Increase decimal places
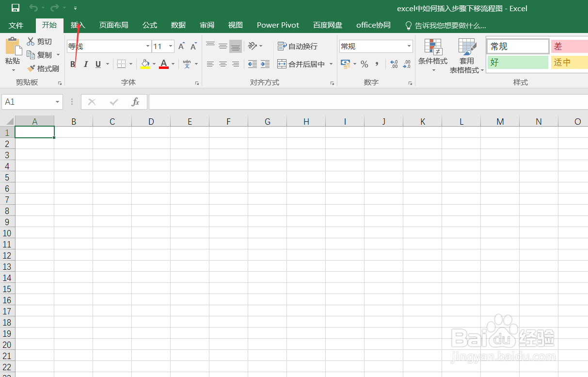588x377 pixels. coord(394,64)
